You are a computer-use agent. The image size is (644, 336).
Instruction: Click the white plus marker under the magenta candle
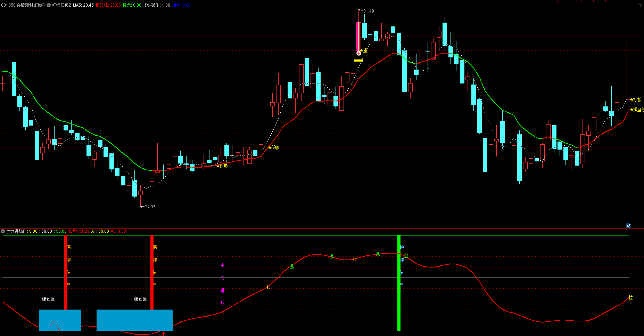(x=359, y=53)
